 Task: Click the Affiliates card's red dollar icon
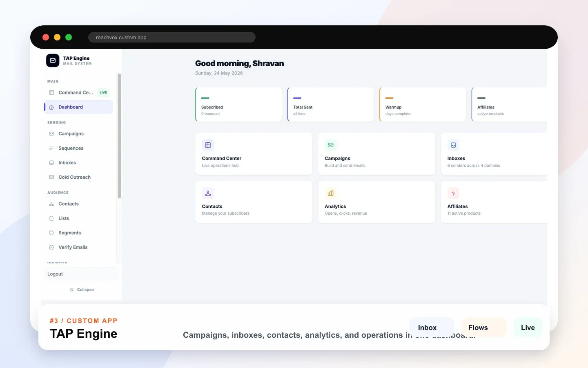pyautogui.click(x=453, y=193)
